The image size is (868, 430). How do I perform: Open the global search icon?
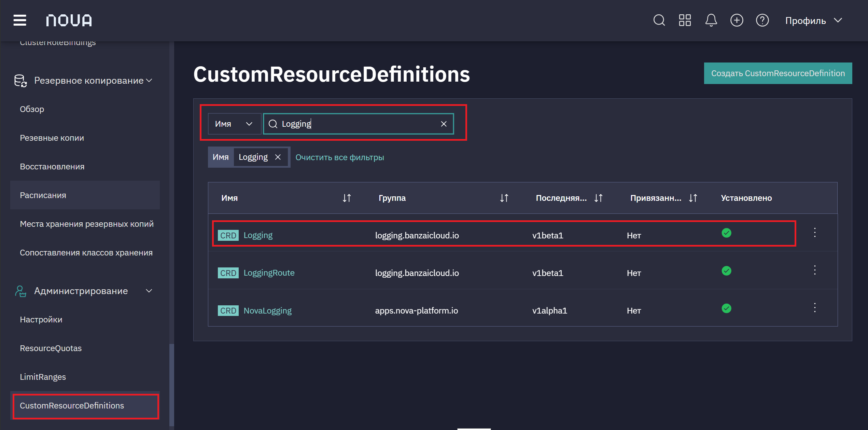659,20
